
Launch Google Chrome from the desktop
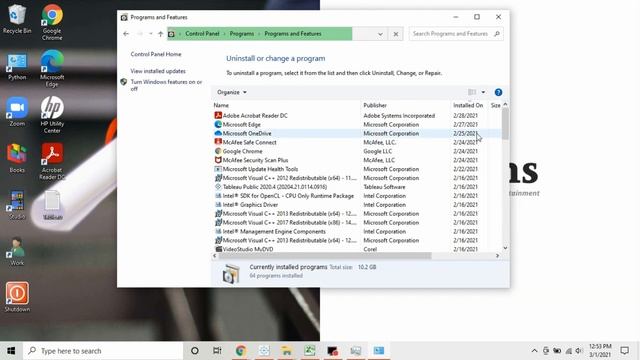pos(52,22)
